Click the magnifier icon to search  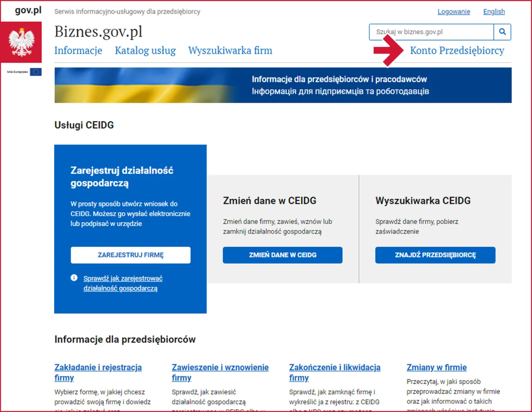(502, 32)
